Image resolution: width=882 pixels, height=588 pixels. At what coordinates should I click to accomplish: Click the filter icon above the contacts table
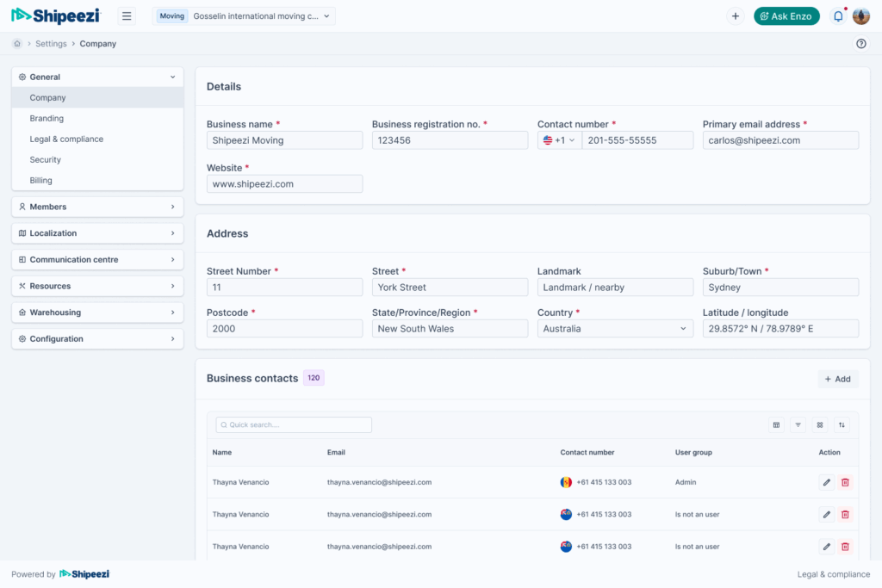[798, 424]
